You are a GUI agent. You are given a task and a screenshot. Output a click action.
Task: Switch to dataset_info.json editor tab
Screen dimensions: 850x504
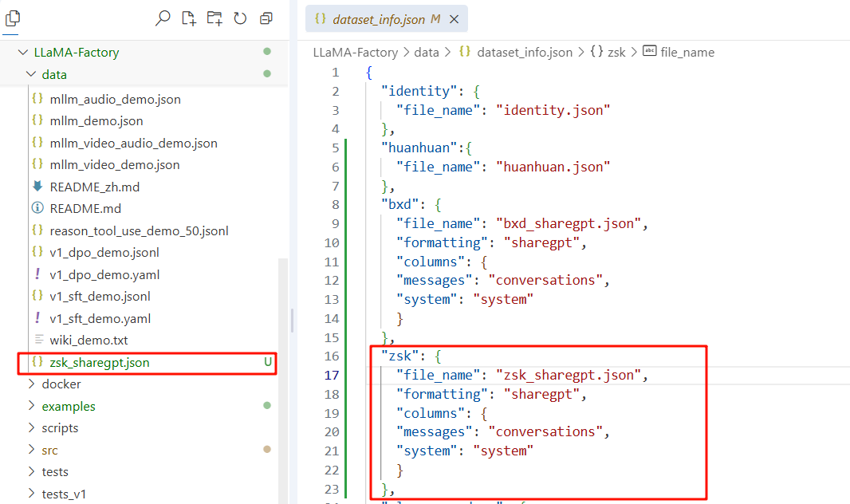[379, 19]
